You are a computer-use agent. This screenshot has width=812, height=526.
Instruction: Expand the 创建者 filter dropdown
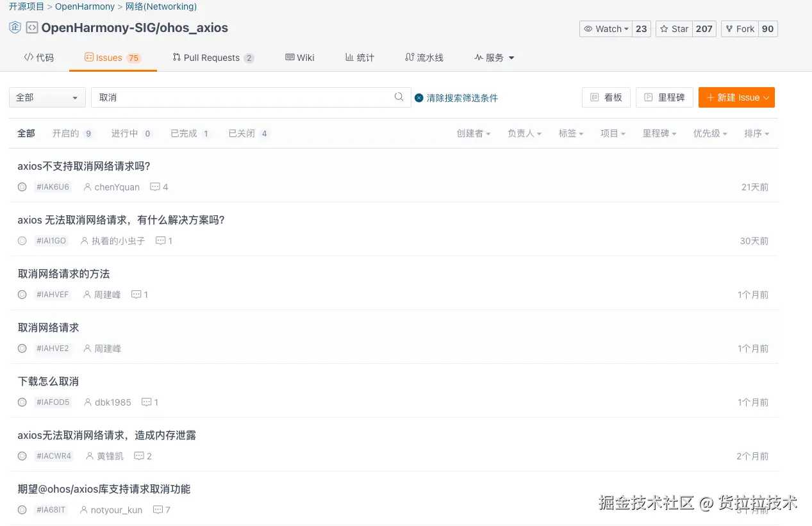(x=474, y=133)
